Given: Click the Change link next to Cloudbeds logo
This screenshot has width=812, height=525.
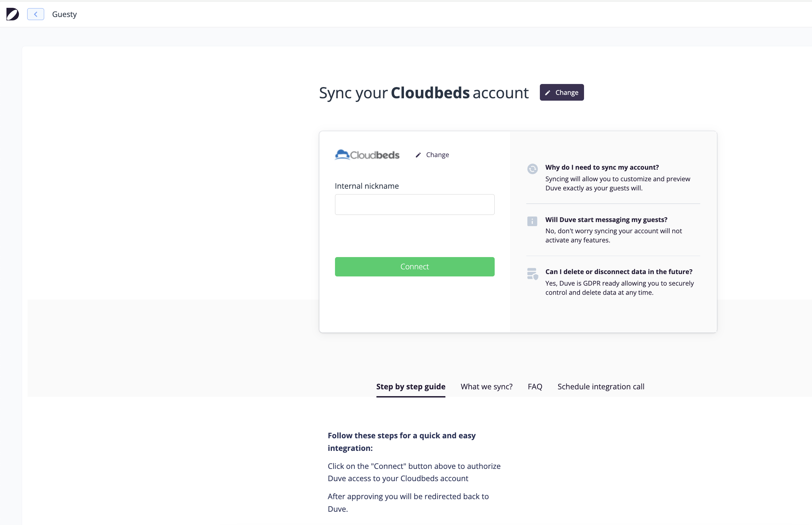Looking at the screenshot, I should (x=437, y=155).
